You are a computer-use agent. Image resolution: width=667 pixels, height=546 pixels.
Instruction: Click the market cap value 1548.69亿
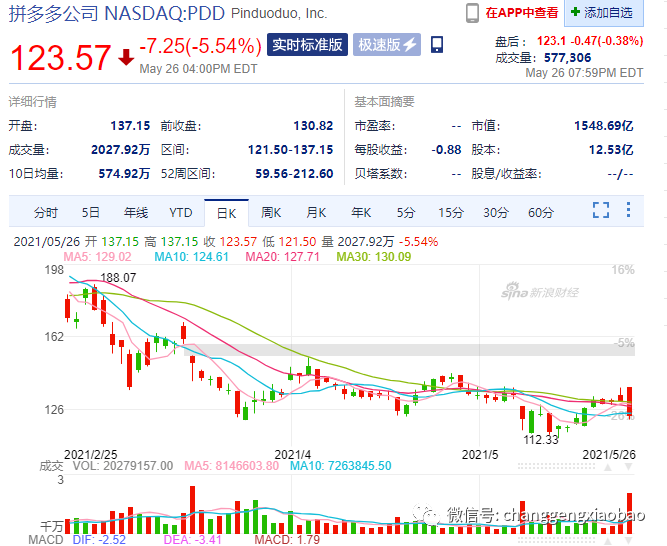coord(604,126)
